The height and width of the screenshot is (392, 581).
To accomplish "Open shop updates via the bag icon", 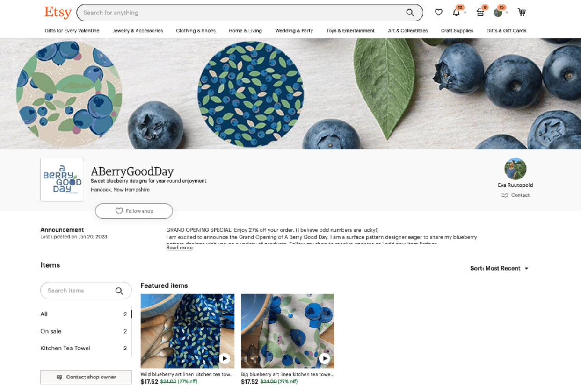I will pyautogui.click(x=480, y=12).
